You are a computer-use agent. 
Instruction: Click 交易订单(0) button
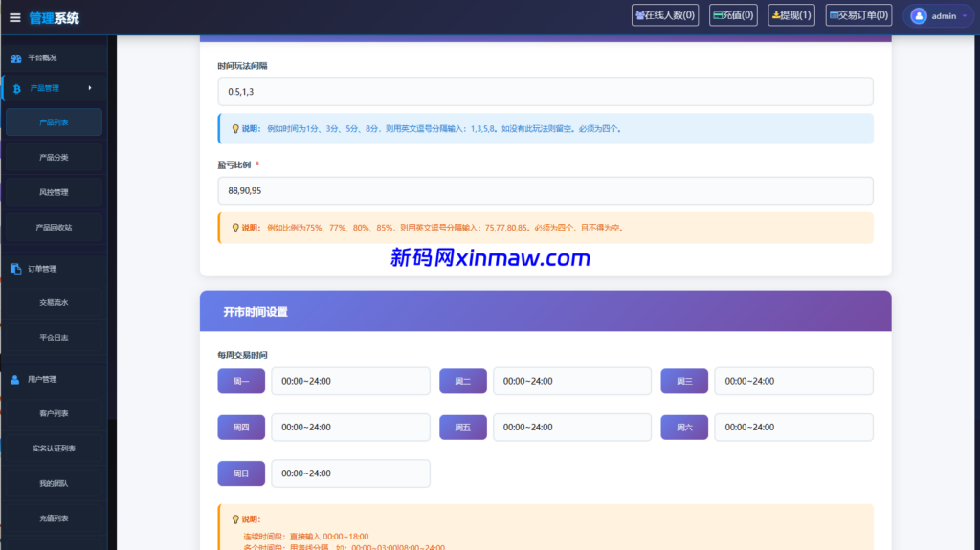858,15
